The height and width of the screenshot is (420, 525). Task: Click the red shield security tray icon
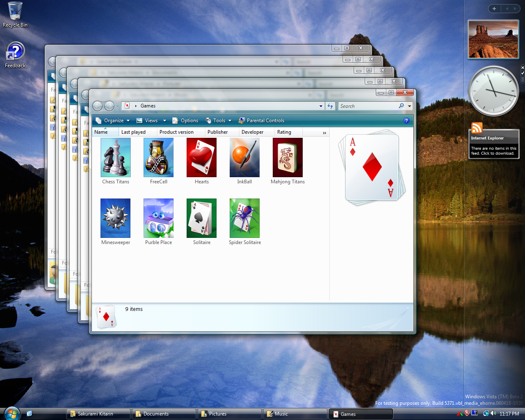point(467,413)
